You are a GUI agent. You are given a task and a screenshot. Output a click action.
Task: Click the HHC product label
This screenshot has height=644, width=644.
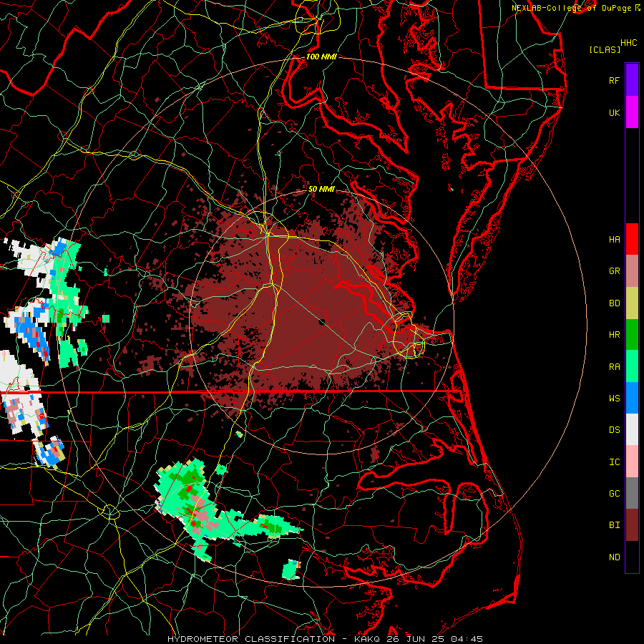(x=628, y=43)
